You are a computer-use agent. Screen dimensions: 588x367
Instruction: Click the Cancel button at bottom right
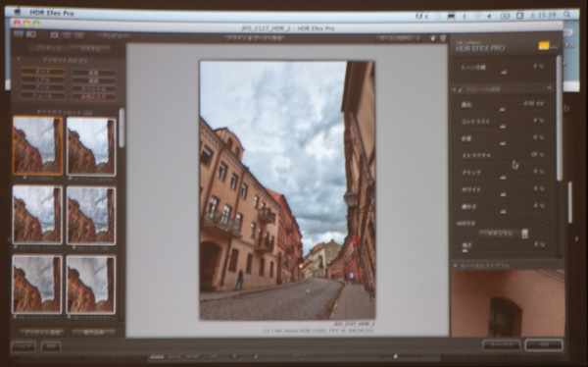point(502,344)
